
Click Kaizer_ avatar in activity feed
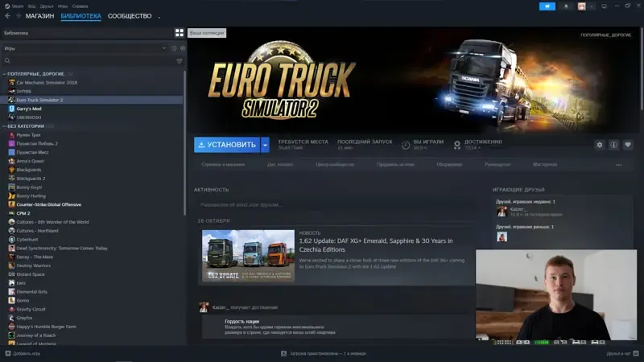(x=204, y=307)
